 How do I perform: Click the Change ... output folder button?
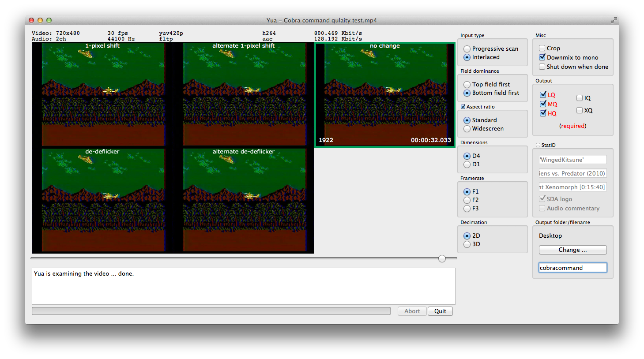pos(572,250)
